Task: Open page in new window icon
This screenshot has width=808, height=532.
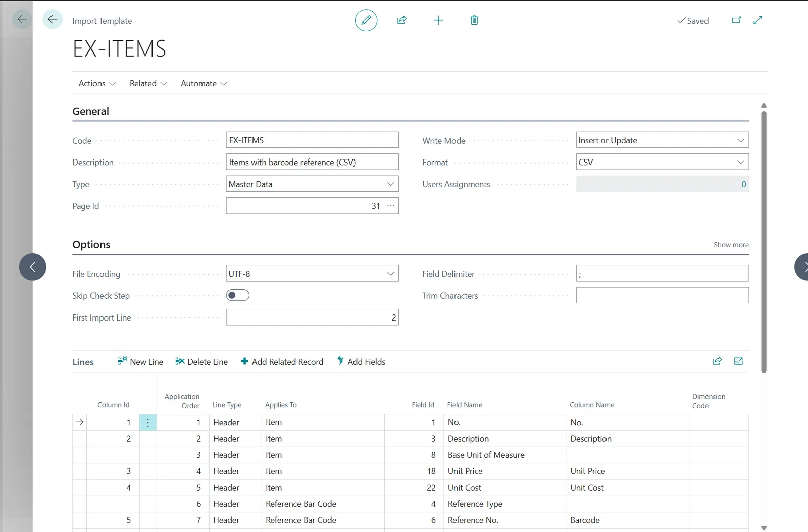Action: click(x=736, y=20)
